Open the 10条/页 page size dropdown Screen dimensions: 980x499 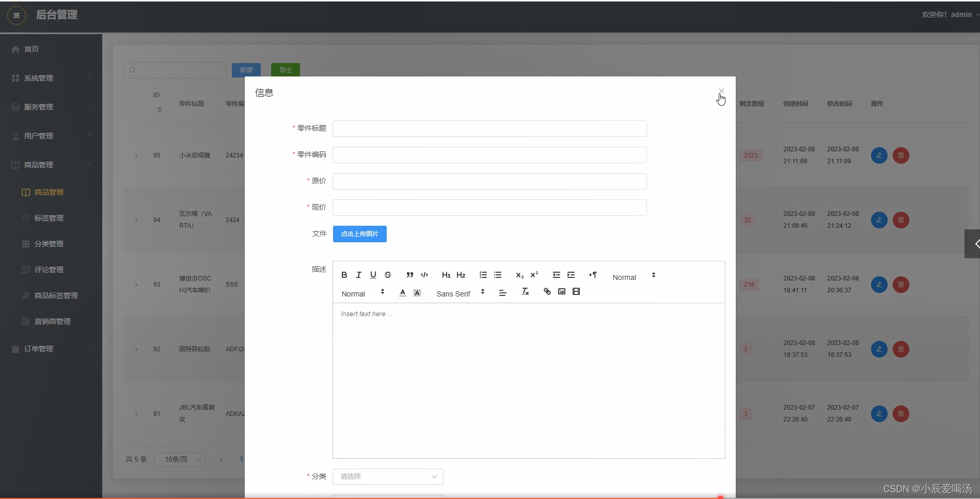tap(180, 459)
